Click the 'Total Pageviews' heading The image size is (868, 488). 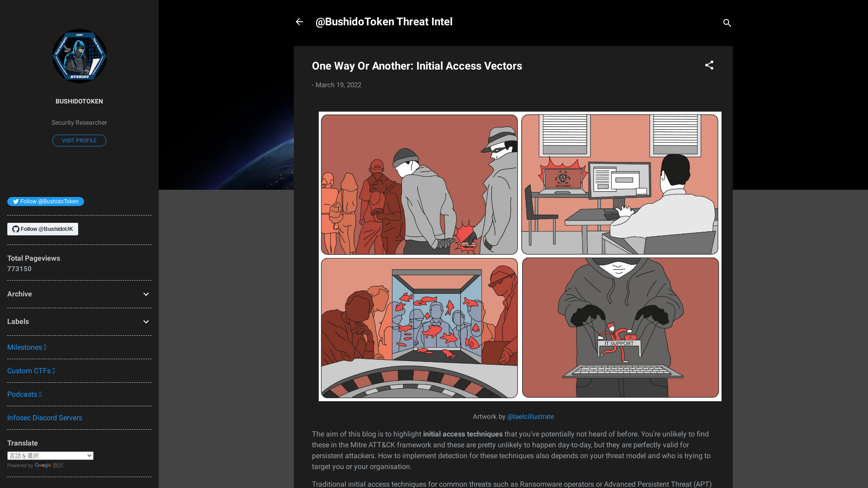[x=33, y=258]
